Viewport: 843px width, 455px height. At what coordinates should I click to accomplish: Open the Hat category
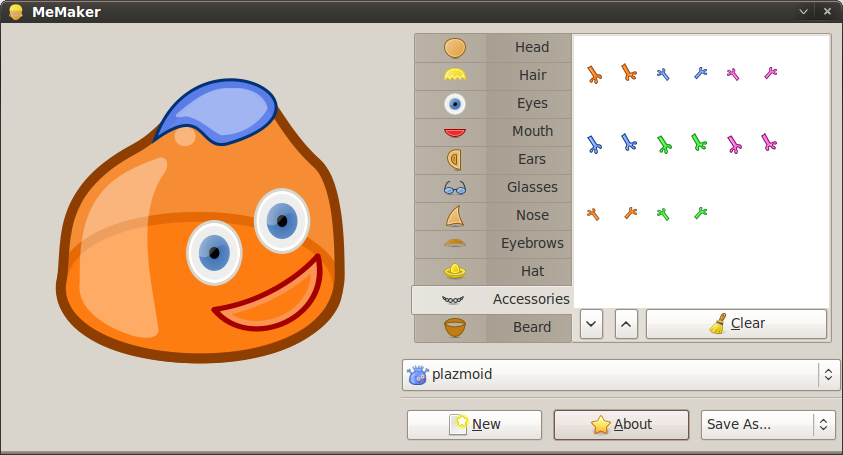pos(493,271)
